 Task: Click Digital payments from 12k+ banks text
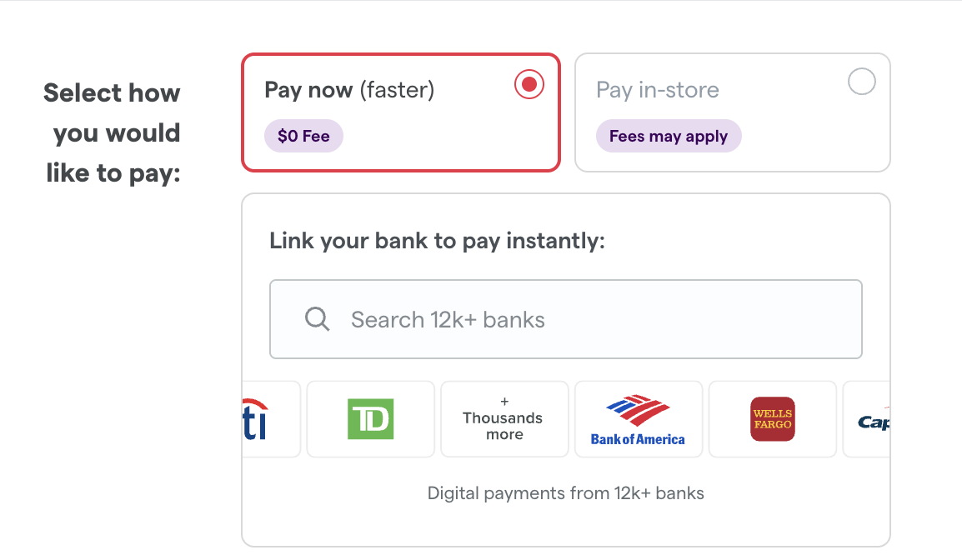(566, 493)
